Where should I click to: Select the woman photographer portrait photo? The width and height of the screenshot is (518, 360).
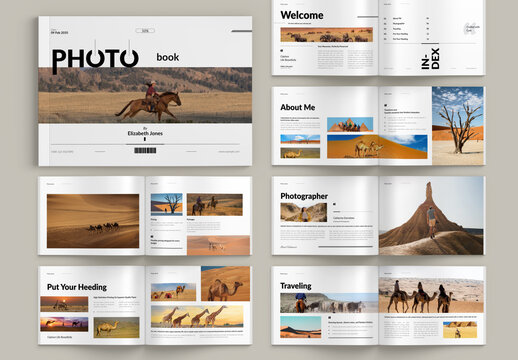click(x=304, y=212)
